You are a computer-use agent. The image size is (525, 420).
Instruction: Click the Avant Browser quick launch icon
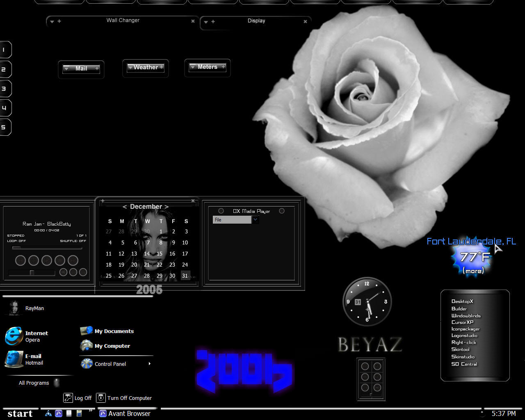tap(59, 413)
